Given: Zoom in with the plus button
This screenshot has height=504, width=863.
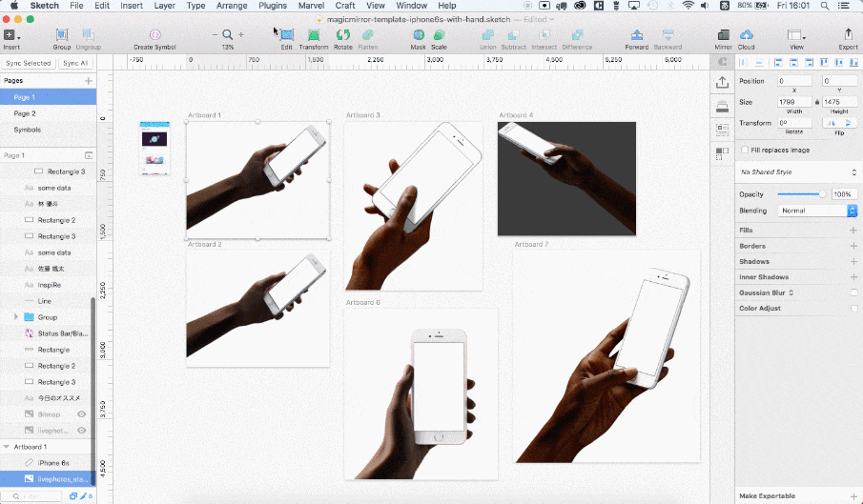Looking at the screenshot, I should tap(241, 34).
